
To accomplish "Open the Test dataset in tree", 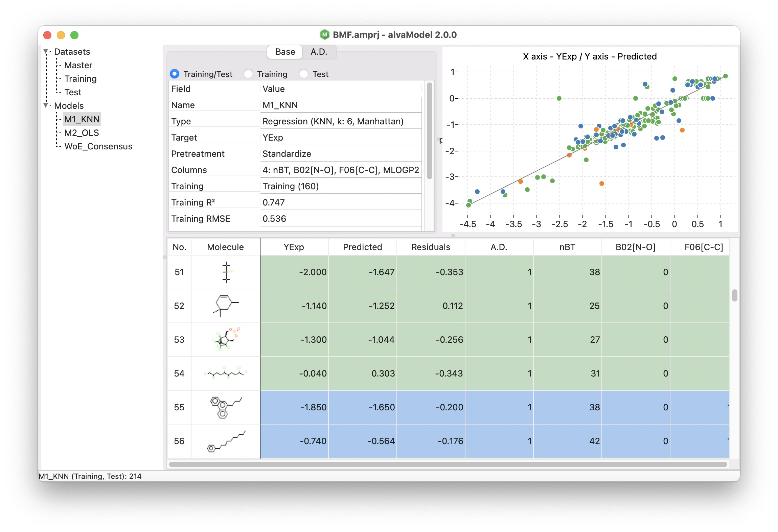I will pyautogui.click(x=73, y=92).
